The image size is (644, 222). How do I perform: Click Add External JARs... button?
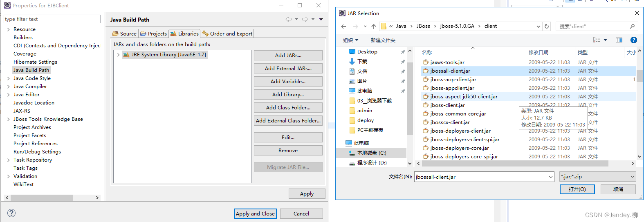pos(288,68)
